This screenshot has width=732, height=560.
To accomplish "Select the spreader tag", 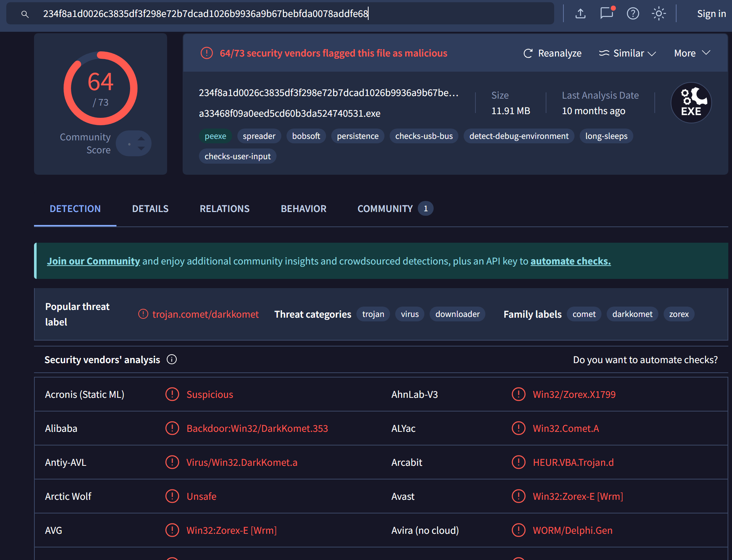I will click(x=259, y=136).
